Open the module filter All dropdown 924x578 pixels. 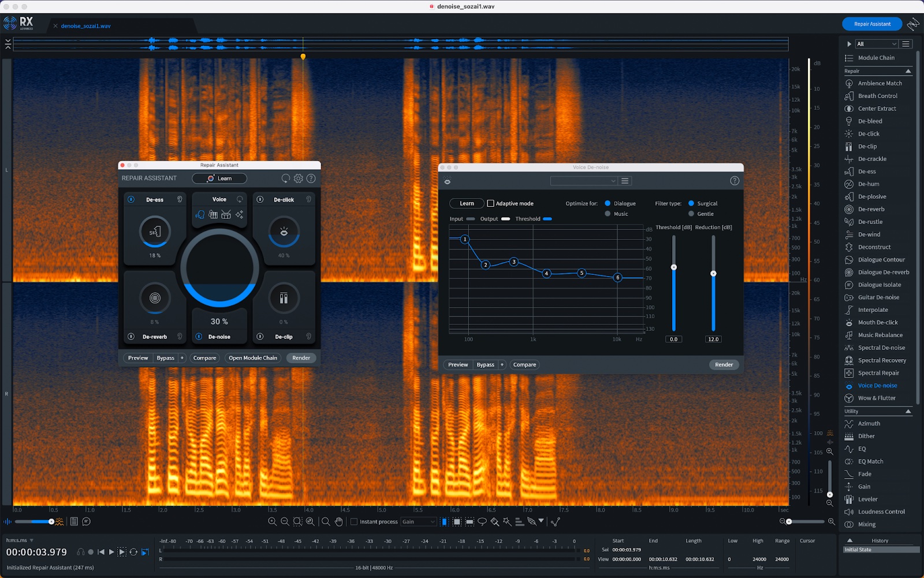[876, 44]
